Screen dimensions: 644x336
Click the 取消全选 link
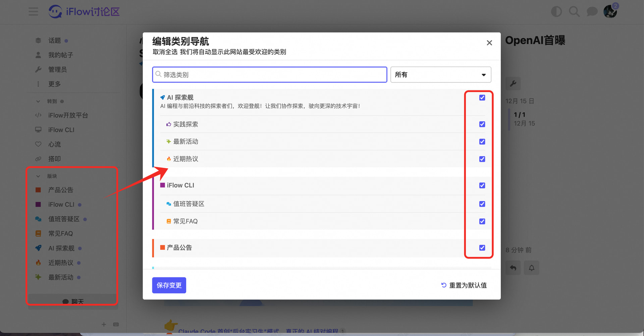point(165,52)
